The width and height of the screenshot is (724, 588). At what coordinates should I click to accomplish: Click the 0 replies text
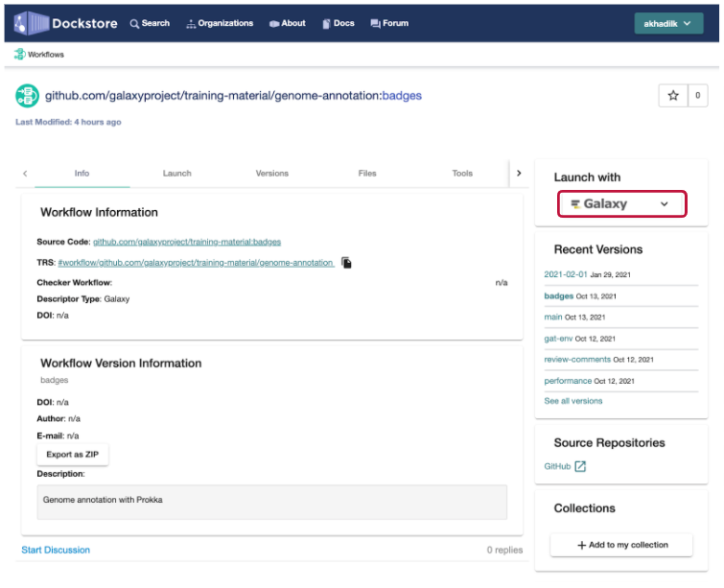(x=504, y=550)
